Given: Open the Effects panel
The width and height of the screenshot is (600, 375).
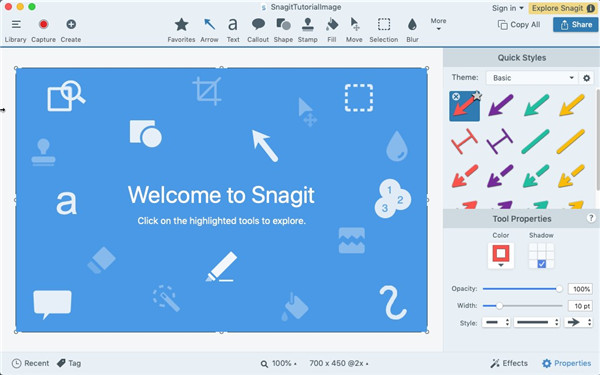Looking at the screenshot, I should (509, 363).
